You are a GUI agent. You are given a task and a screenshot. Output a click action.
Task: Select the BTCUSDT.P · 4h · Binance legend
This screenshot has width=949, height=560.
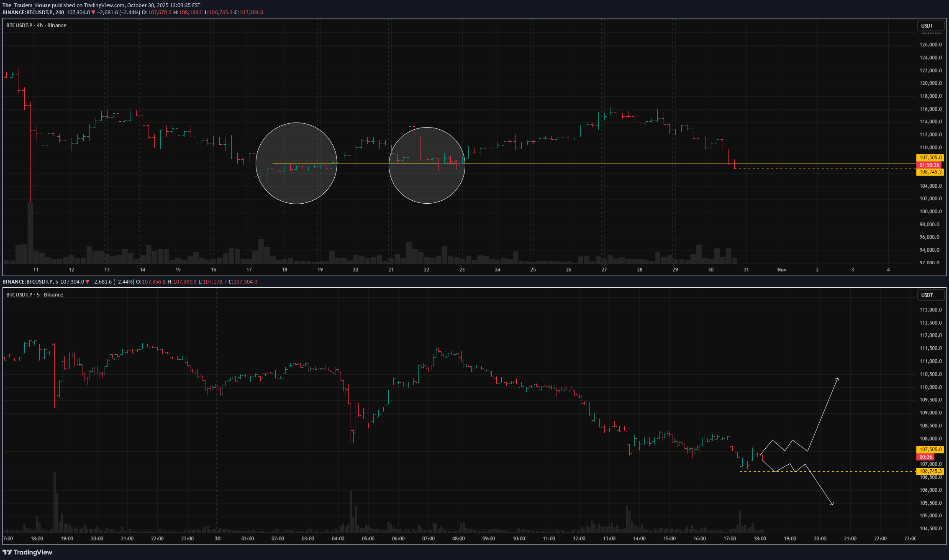[x=36, y=26]
